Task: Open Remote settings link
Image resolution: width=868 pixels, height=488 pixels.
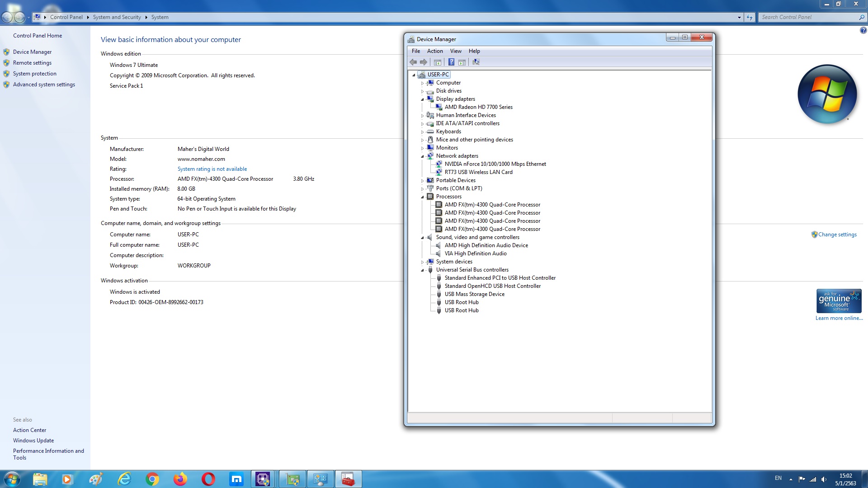Action: tap(32, 63)
